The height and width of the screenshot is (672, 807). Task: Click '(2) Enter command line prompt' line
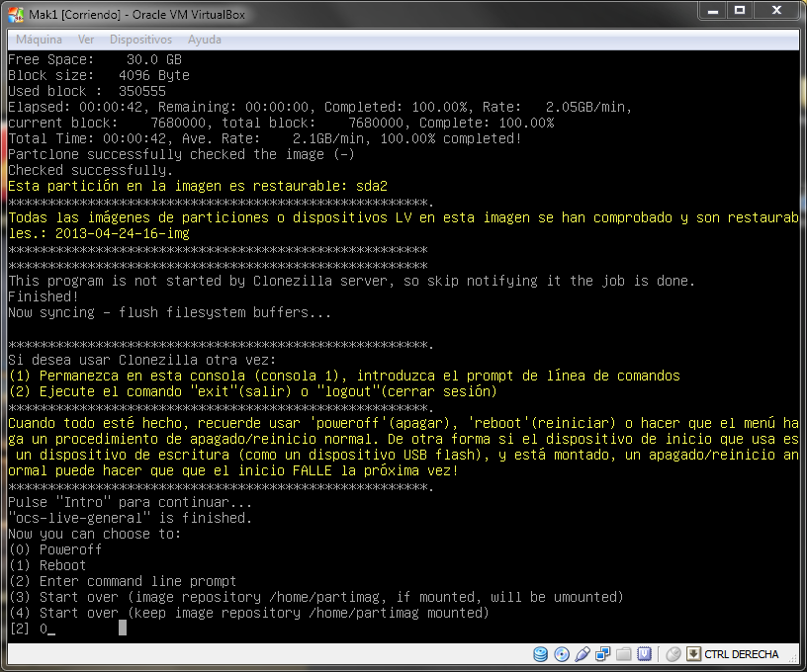123,581
